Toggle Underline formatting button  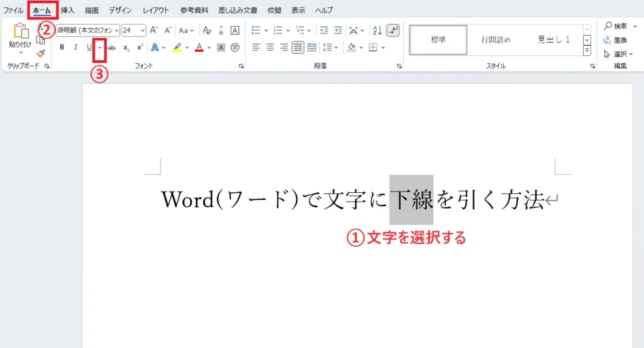(x=89, y=47)
